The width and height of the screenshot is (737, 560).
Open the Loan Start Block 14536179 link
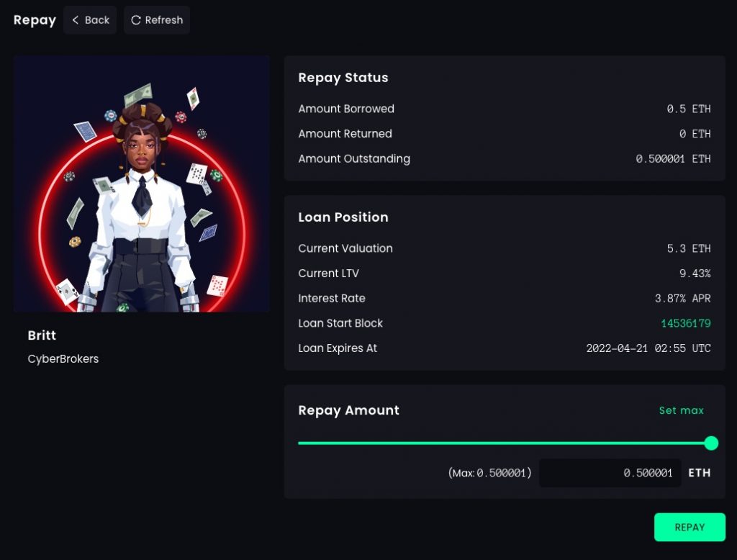coord(685,323)
